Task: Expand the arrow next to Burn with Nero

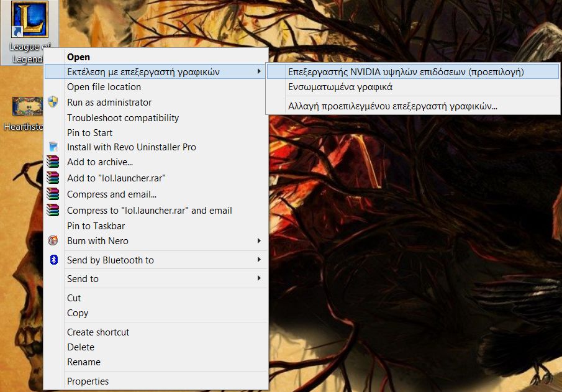Action: [259, 240]
